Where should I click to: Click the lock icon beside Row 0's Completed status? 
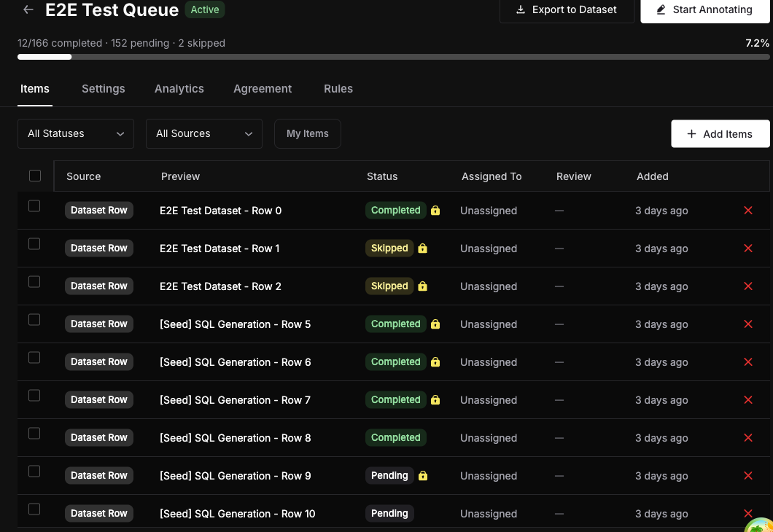(x=435, y=210)
